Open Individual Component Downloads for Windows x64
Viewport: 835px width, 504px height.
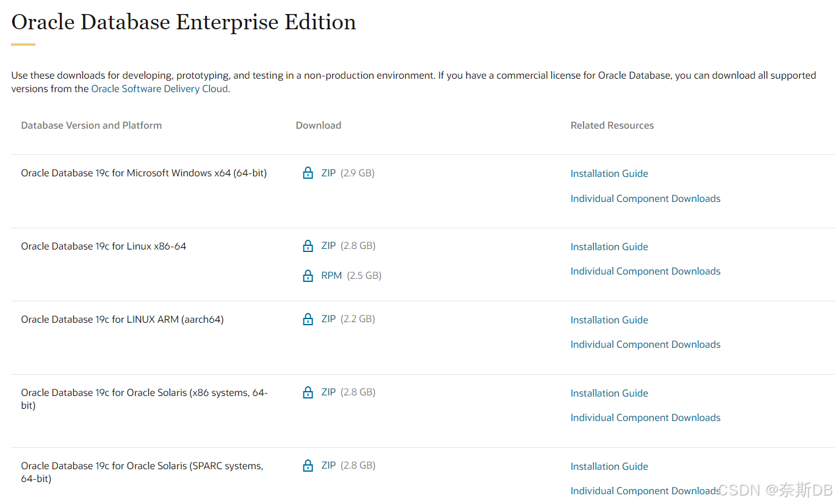[645, 198]
